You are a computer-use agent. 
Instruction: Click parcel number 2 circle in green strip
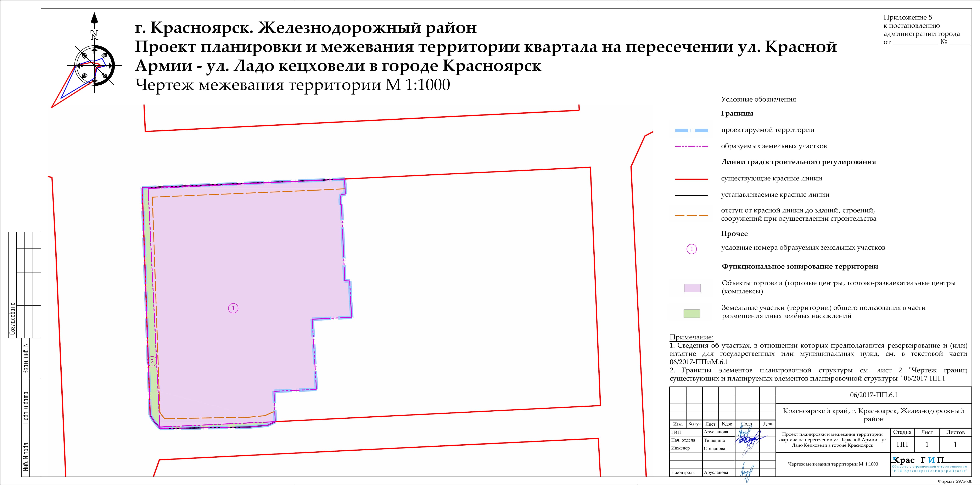152,361
